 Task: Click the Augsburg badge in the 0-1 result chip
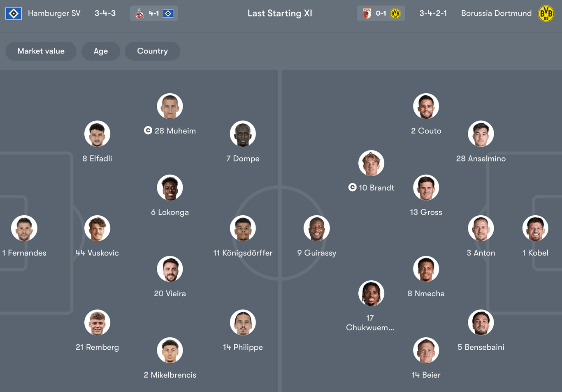(x=367, y=13)
